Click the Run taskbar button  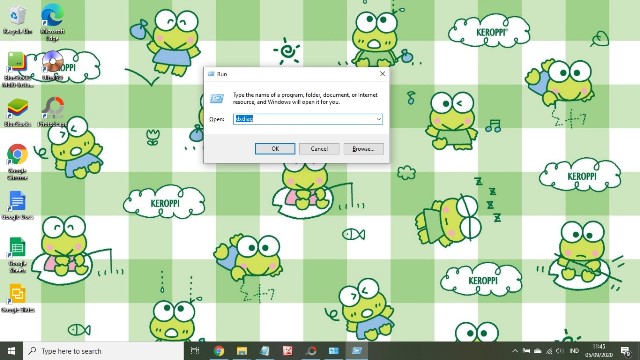(x=357, y=351)
